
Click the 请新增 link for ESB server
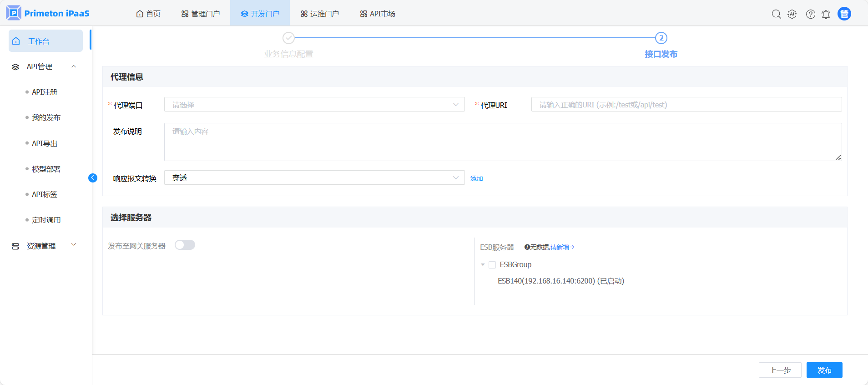(562, 247)
